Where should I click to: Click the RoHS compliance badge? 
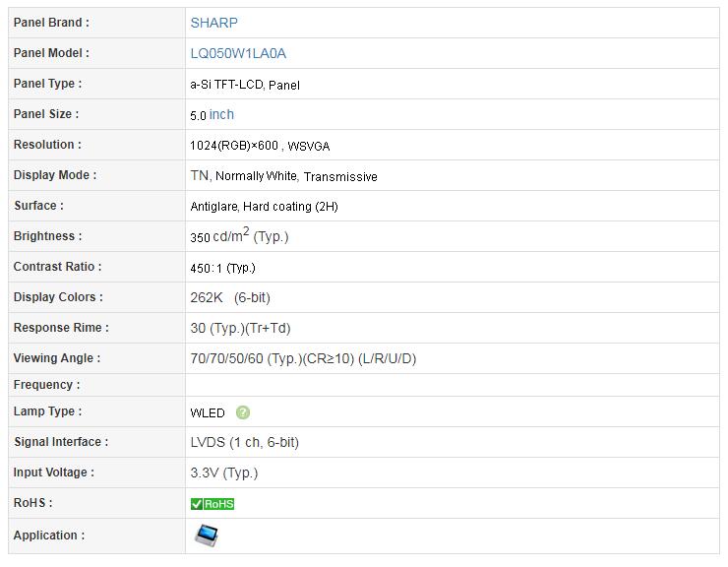212,504
